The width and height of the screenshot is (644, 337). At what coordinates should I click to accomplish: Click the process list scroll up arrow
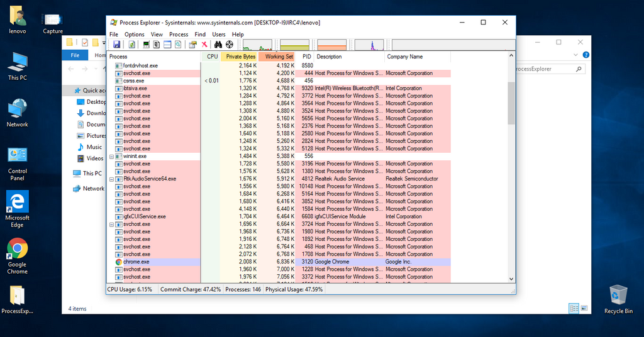pos(511,55)
